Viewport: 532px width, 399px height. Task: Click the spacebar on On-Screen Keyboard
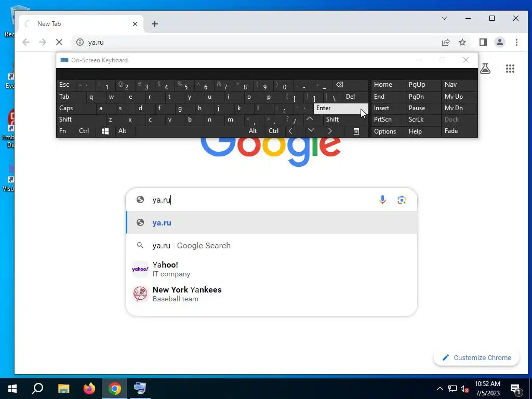190,131
